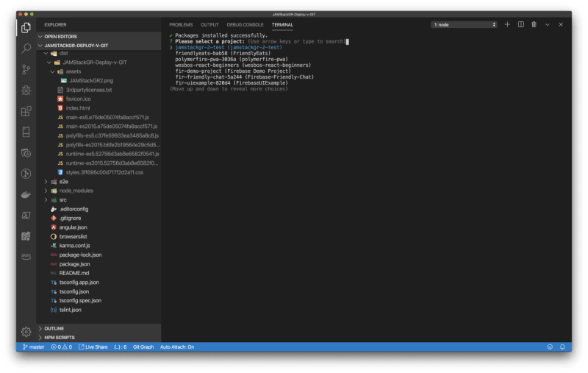Open the Search view in activity bar
The image size is (588, 373).
26,49
